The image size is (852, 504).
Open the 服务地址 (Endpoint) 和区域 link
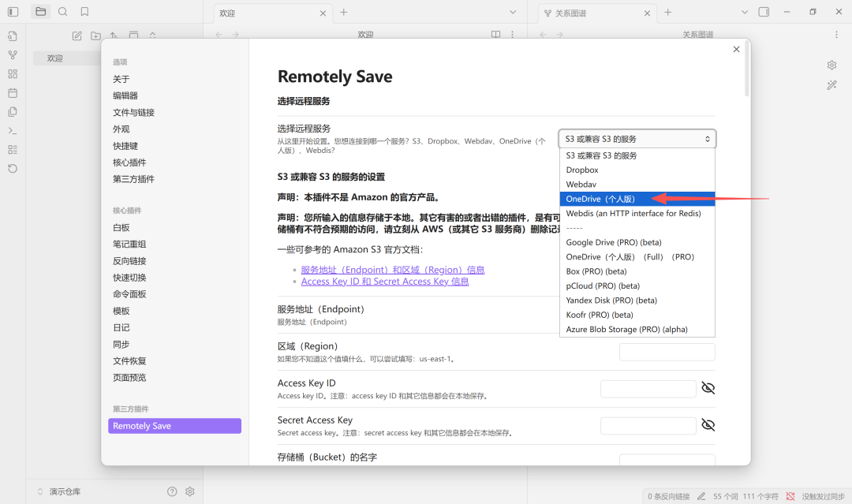tap(393, 270)
